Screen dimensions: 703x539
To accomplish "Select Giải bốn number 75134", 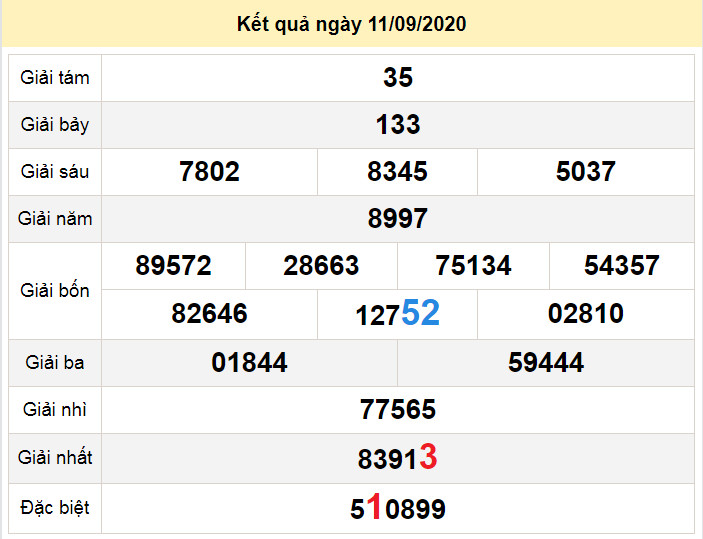I will (x=473, y=265).
